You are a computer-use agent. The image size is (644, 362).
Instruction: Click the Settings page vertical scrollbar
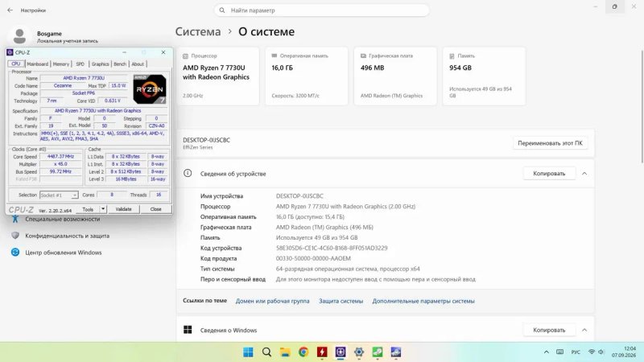(642, 107)
